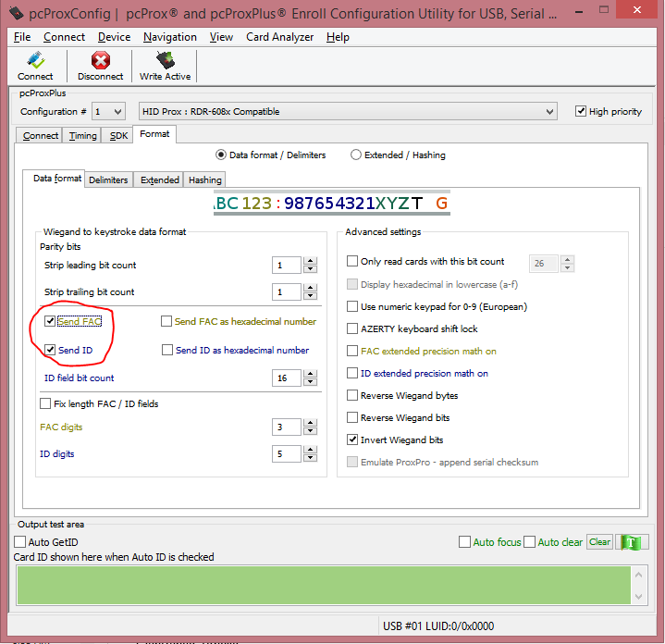Decrease ID field bit count

pyautogui.click(x=311, y=382)
